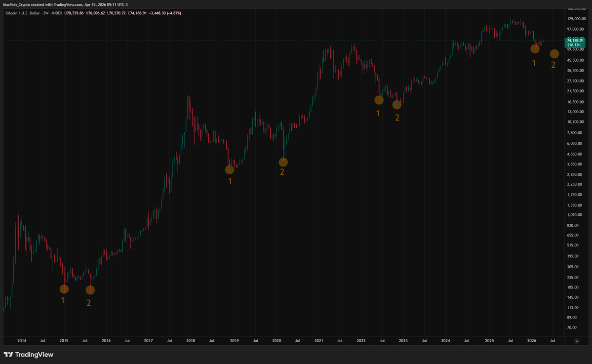Select orange circle marker at early-2020 crash low
592x364 pixels.
283,162
